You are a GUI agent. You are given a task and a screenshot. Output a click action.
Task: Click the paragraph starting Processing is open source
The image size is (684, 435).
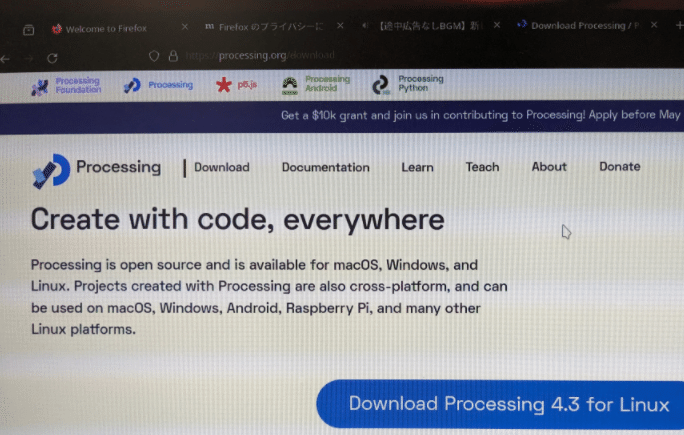pyautogui.click(x=269, y=297)
